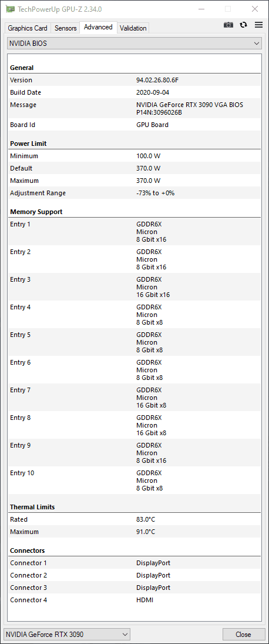Click the Build Date value 2020-09-04
This screenshot has height=644, width=269.
(153, 92)
